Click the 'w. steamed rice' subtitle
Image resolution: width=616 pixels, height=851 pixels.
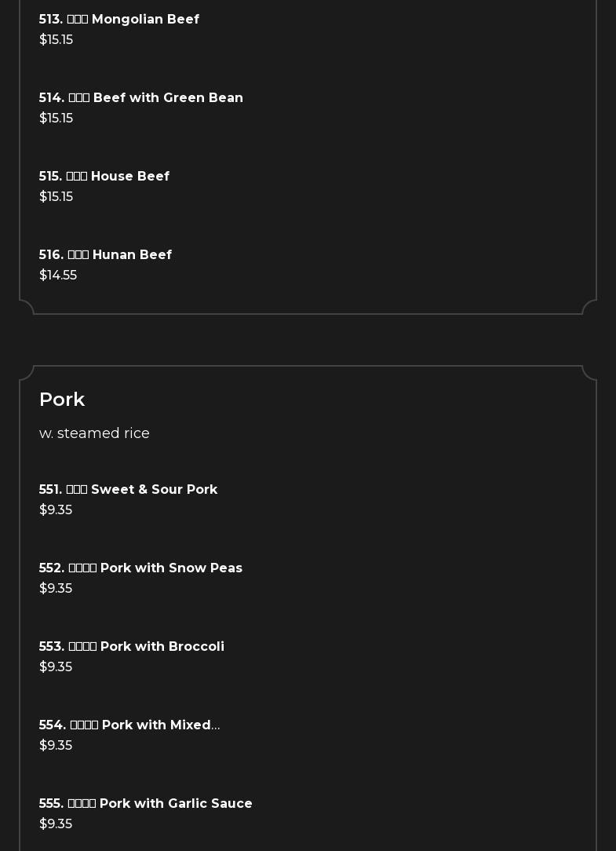pyautogui.click(x=94, y=433)
